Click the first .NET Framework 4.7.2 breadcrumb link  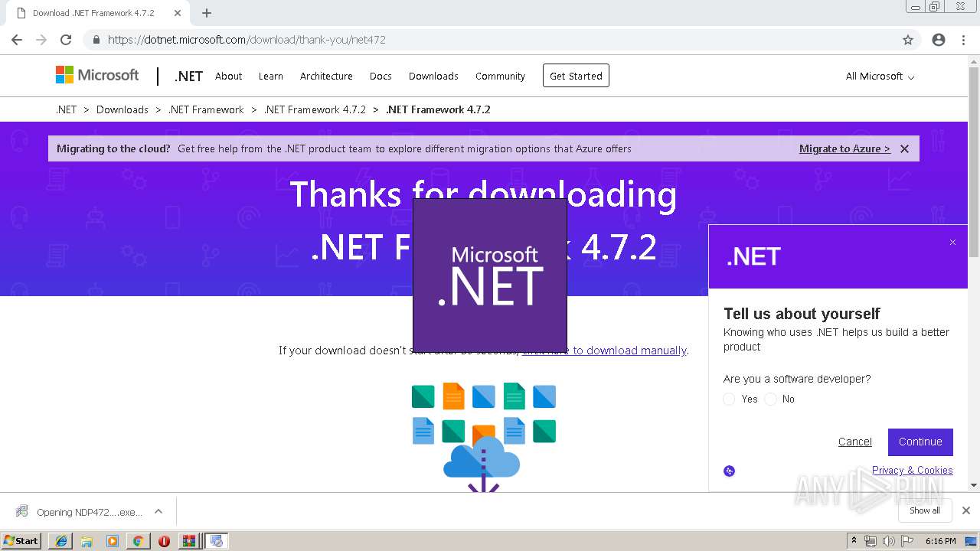tap(315, 109)
